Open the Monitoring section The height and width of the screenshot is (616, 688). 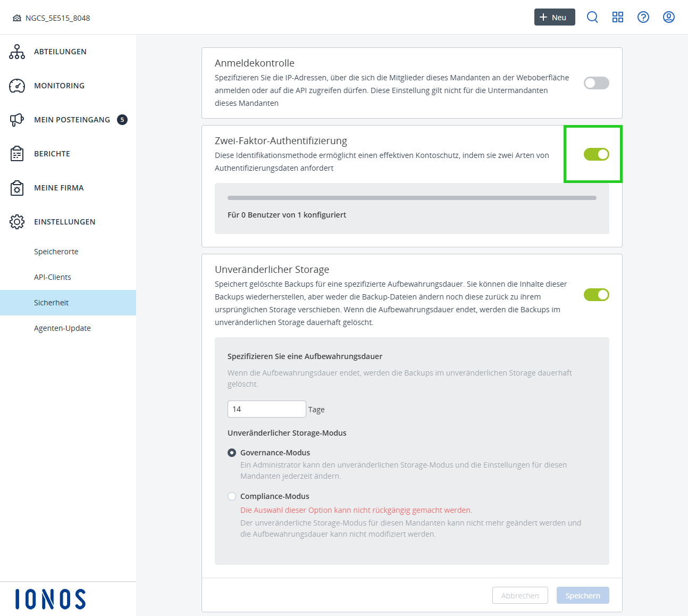tap(59, 86)
